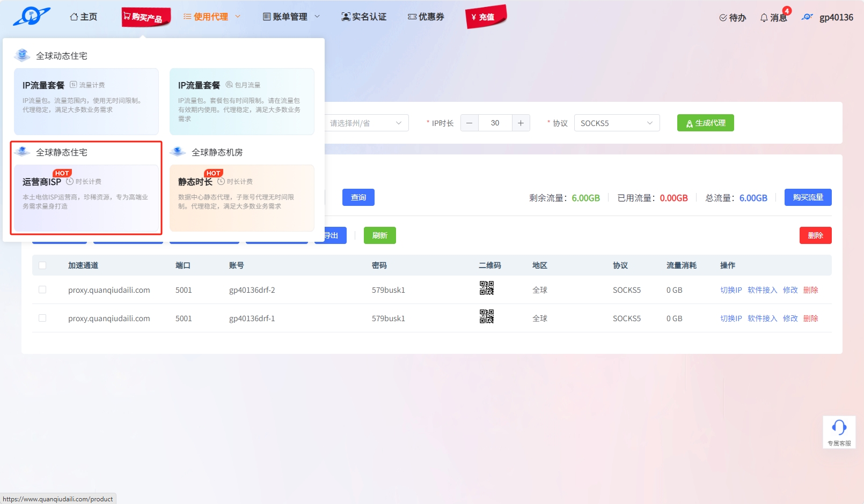Open the dedicated customer service headset
The width and height of the screenshot is (864, 504).
point(839,428)
